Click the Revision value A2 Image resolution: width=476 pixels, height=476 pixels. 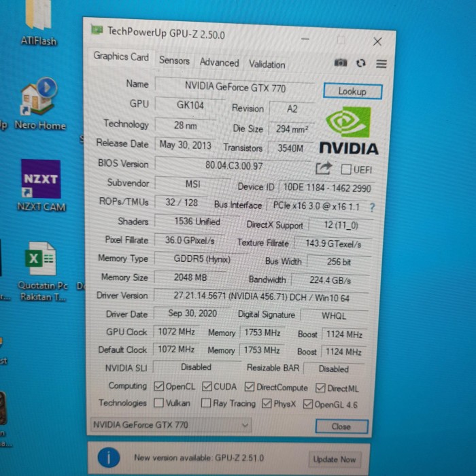(x=292, y=109)
